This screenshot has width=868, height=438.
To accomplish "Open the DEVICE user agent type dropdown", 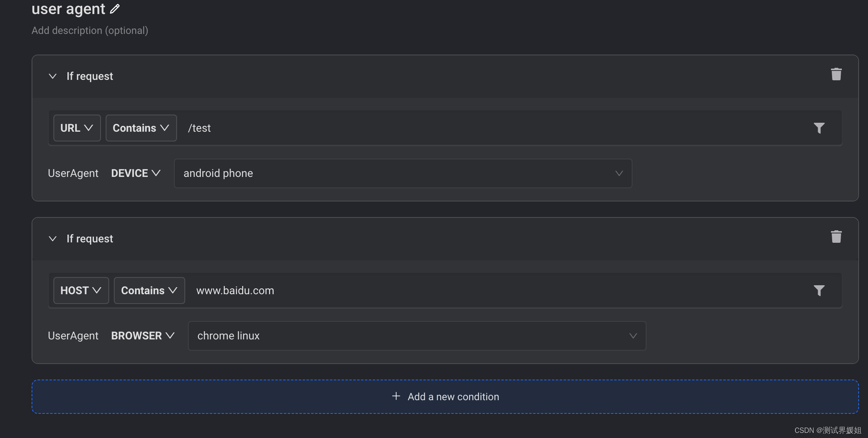I will (x=136, y=173).
